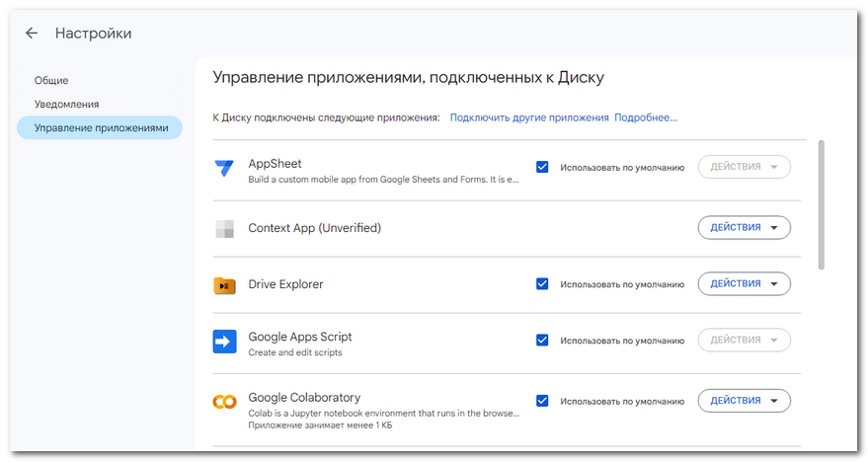Toggle default checkbox for Google Apps Script
The image size is (868, 462).
[x=542, y=341]
